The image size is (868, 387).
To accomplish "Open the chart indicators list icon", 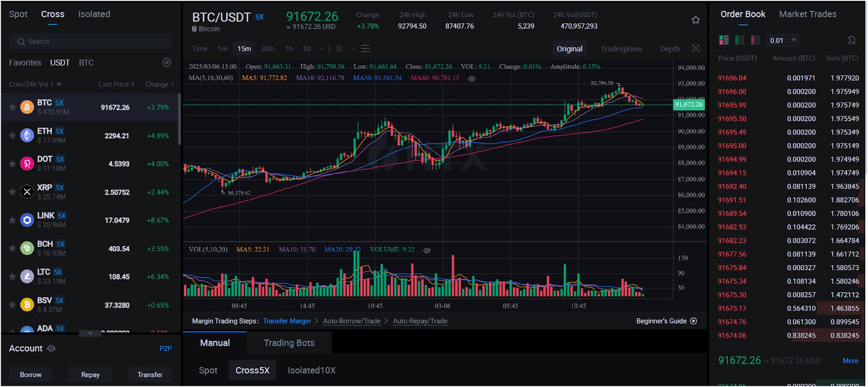I will pyautogui.click(x=366, y=49).
